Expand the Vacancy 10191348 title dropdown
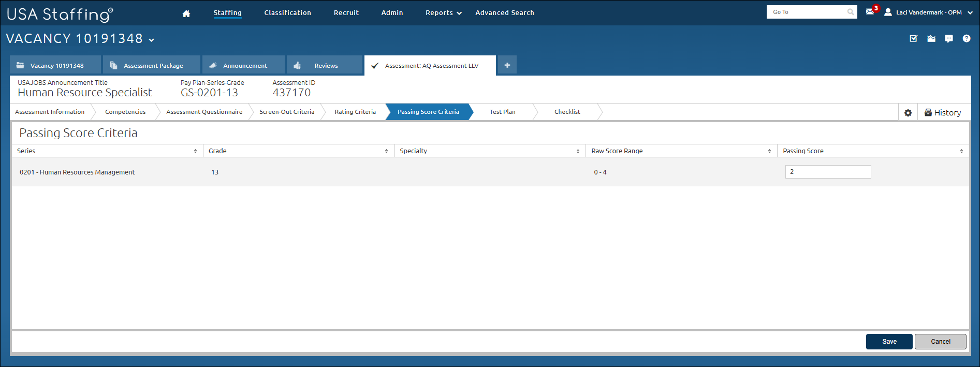This screenshot has height=367, width=980. 152,40
